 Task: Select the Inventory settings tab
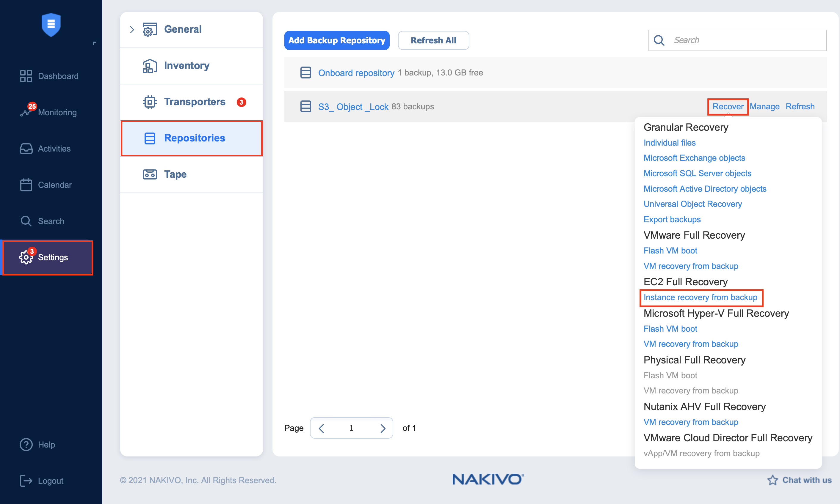click(x=191, y=66)
